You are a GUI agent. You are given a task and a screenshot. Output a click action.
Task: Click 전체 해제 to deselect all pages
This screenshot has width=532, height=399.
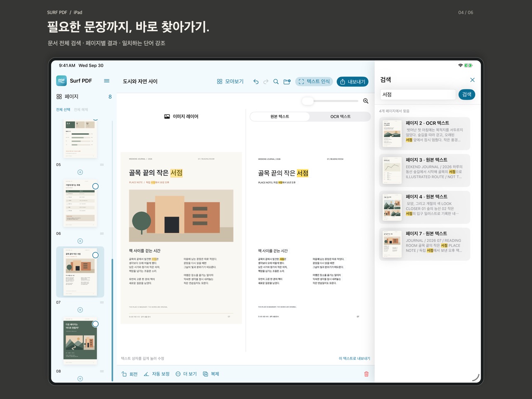click(81, 110)
